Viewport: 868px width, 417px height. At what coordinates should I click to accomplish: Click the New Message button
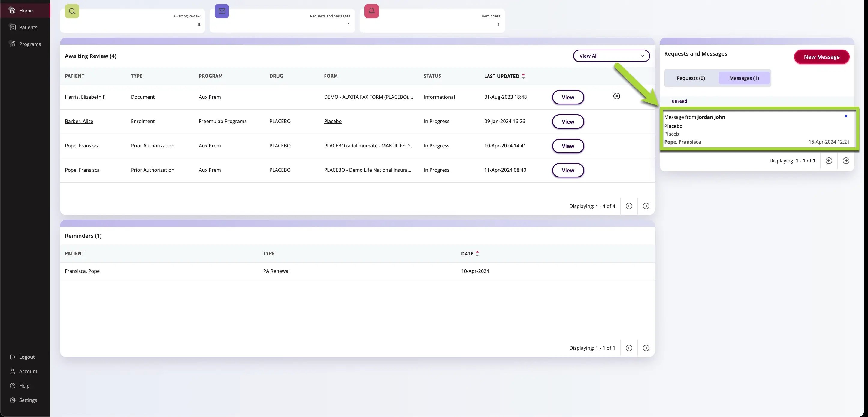821,56
